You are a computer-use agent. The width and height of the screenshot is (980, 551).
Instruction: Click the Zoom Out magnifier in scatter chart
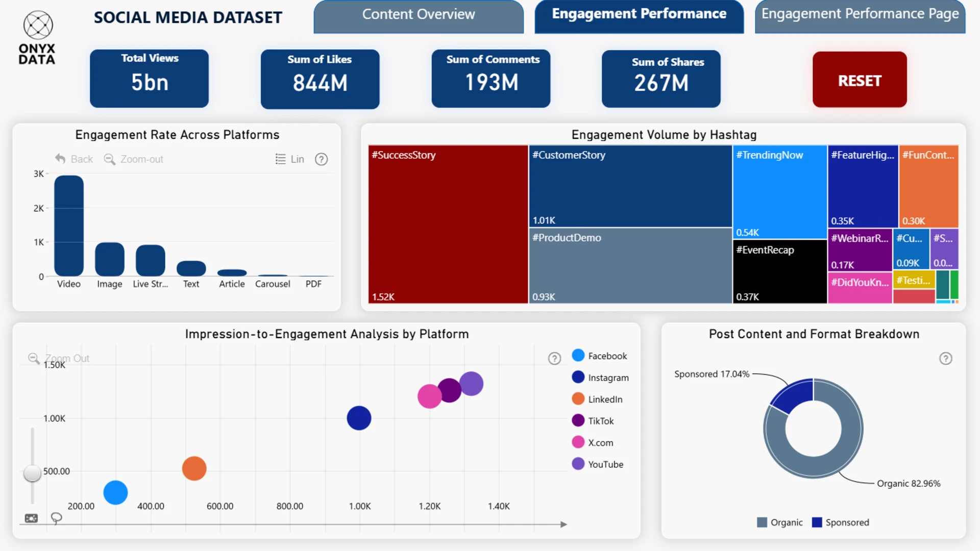34,358
